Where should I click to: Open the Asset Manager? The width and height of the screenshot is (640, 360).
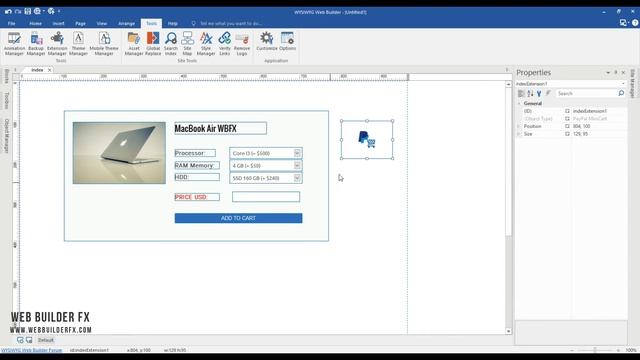click(x=134, y=44)
